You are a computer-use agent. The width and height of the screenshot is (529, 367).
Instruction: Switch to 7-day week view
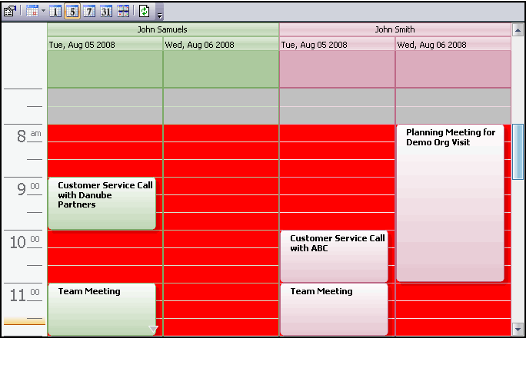pos(89,11)
